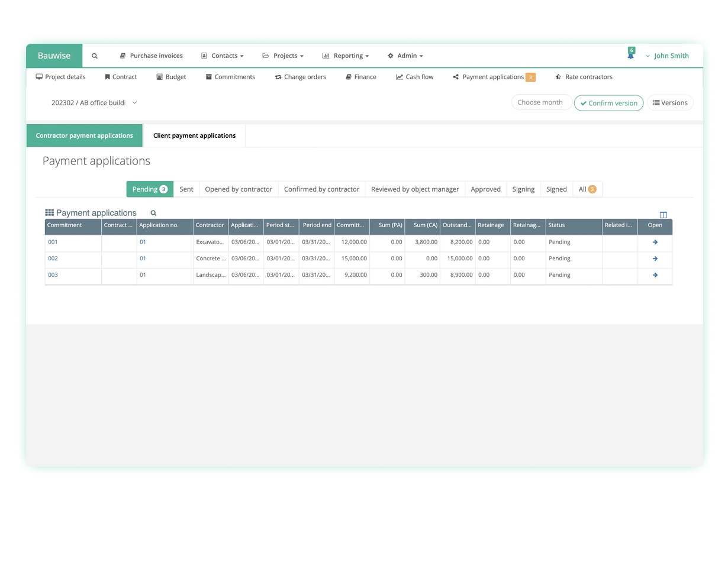Switch to Client payment applications tab
Image resolution: width=728 pixels, height=569 pixels.
tap(194, 135)
